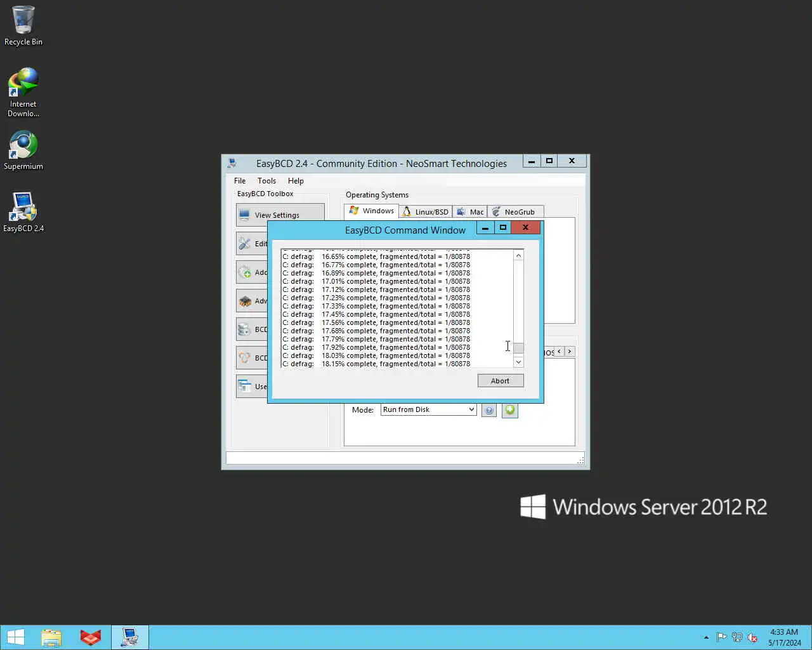Open File Explorer from the taskbar

[x=51, y=637]
